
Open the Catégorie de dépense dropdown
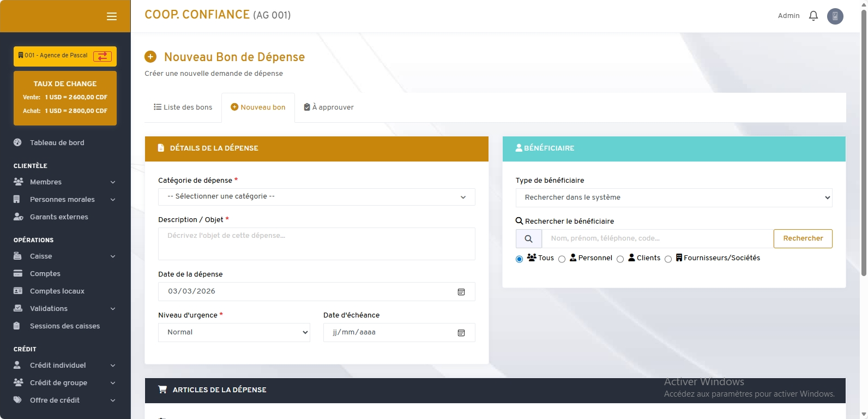point(316,197)
